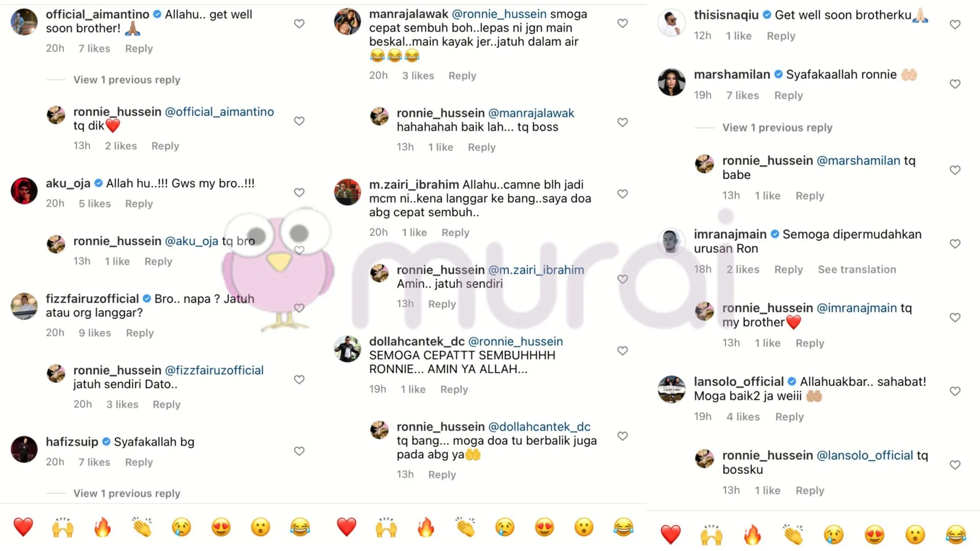
Task: Tap raised hands emoji in left reaction bar
Action: [63, 527]
